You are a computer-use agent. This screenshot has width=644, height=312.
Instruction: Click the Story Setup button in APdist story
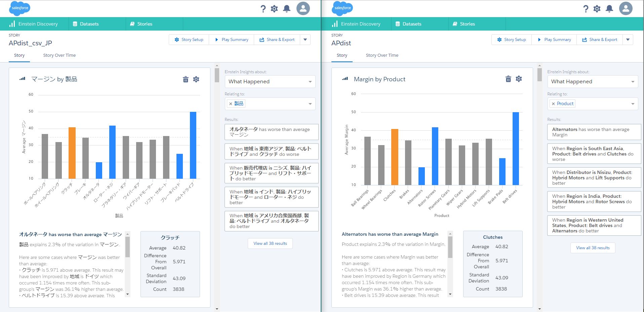(511, 40)
